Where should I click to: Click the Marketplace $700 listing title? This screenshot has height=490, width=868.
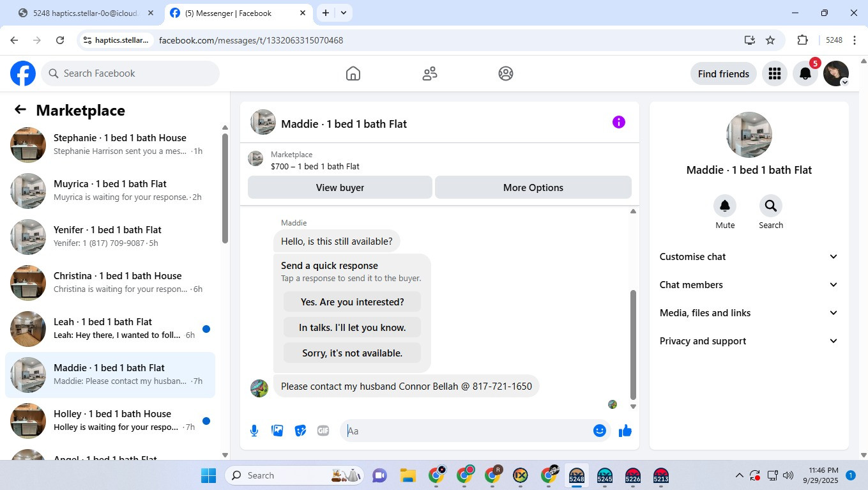pos(315,167)
